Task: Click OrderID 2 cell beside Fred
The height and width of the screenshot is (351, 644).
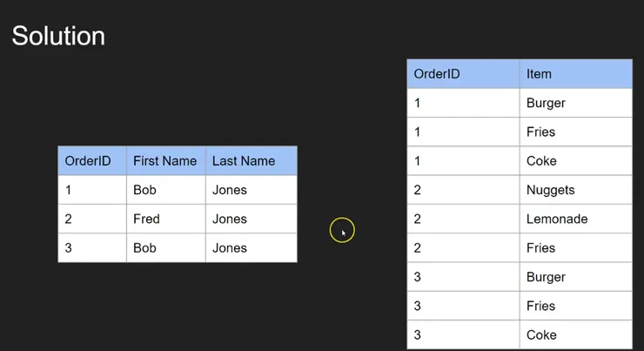Action: click(69, 219)
